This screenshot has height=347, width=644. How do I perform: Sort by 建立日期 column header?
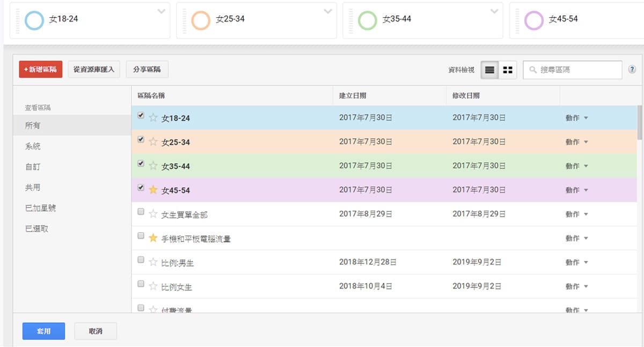(389, 95)
